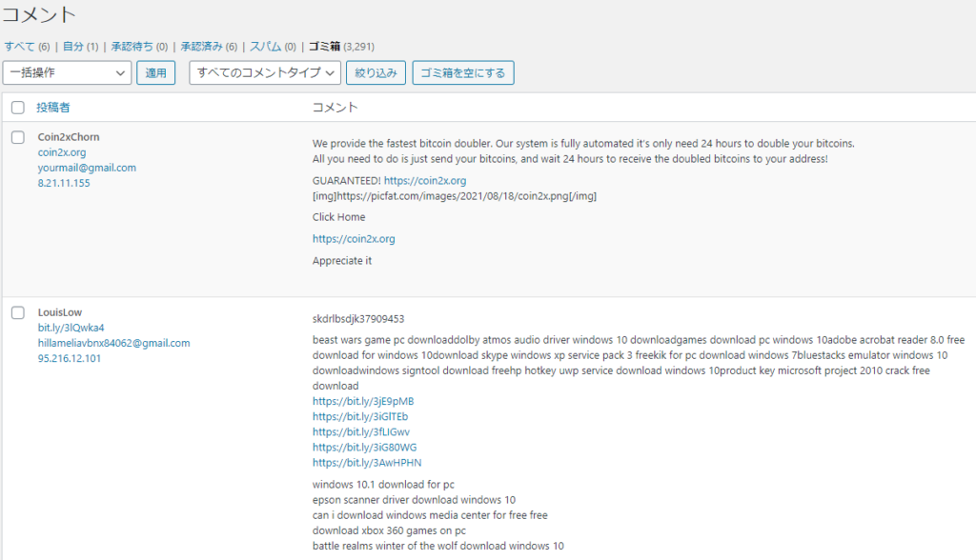The width and height of the screenshot is (976, 560).
Task: Switch to the すべて filter tab
Action: click(x=19, y=47)
